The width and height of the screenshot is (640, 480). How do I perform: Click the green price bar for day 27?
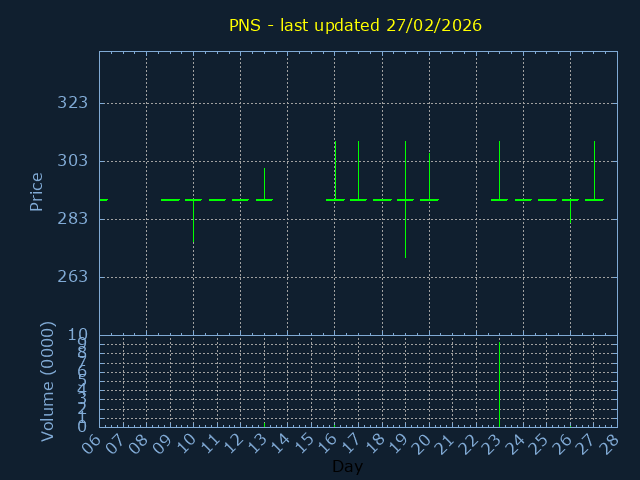pos(594,172)
